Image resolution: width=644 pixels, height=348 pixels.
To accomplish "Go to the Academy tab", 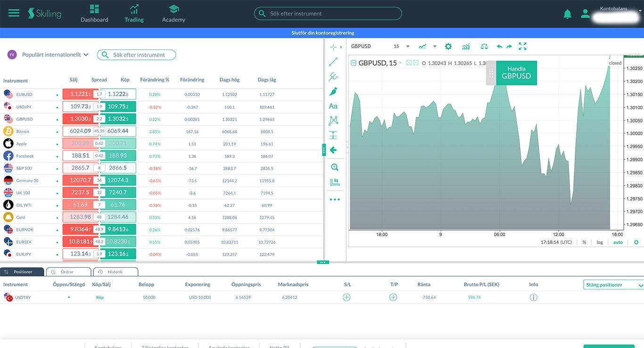I will click(173, 13).
